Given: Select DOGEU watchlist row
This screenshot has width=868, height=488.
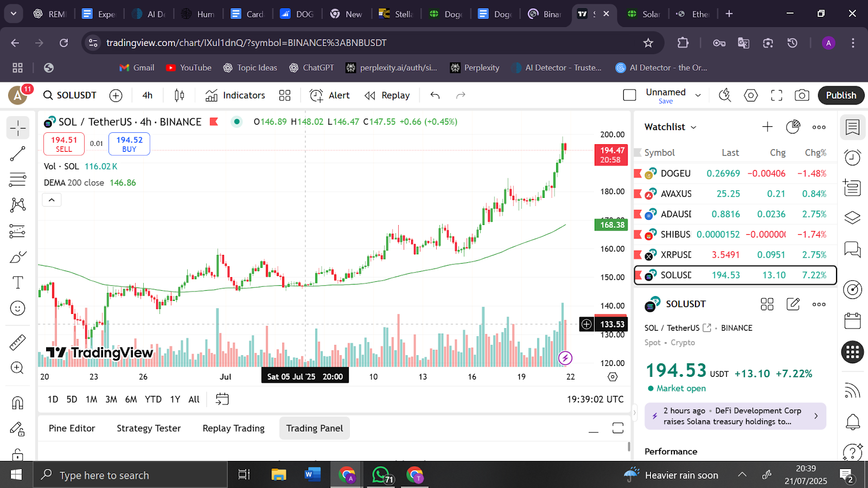Looking at the screenshot, I should click(x=735, y=174).
